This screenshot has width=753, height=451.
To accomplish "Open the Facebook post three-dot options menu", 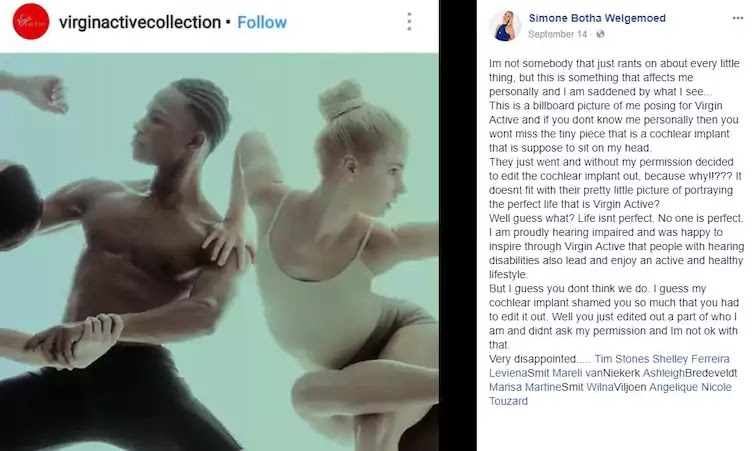I will tap(738, 18).
